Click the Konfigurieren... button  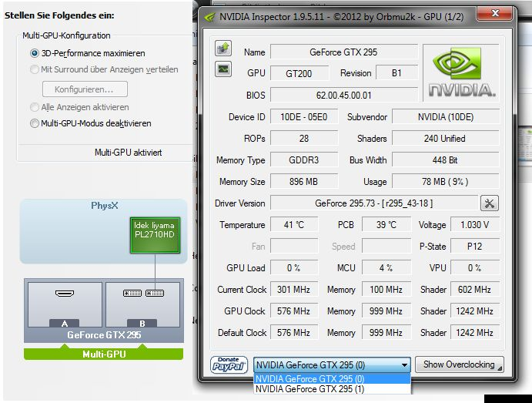(85, 89)
